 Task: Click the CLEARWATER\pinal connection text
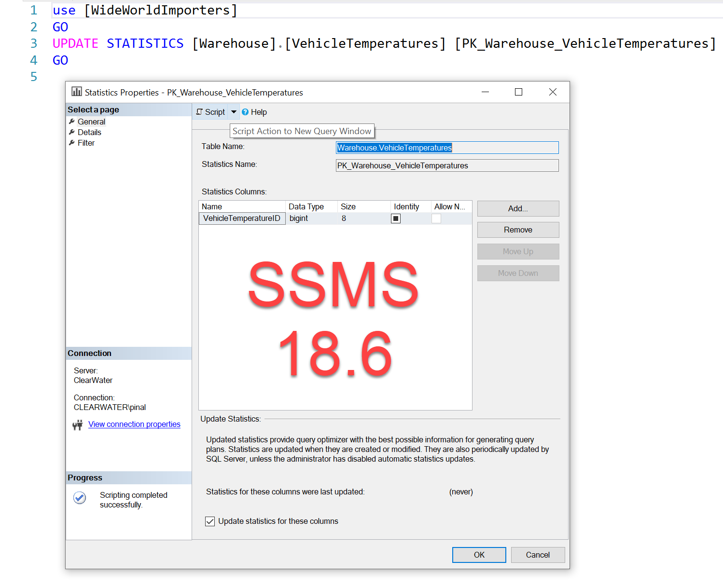click(x=110, y=408)
